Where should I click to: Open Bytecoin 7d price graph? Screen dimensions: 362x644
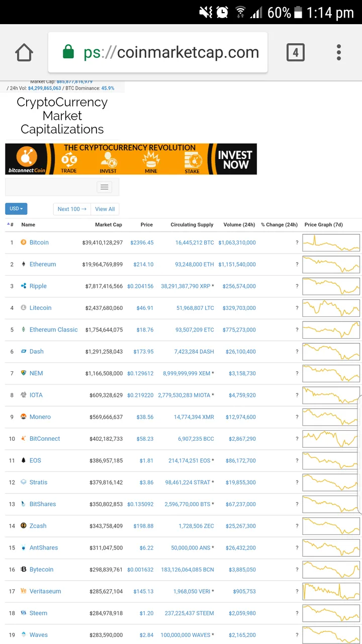click(x=331, y=570)
